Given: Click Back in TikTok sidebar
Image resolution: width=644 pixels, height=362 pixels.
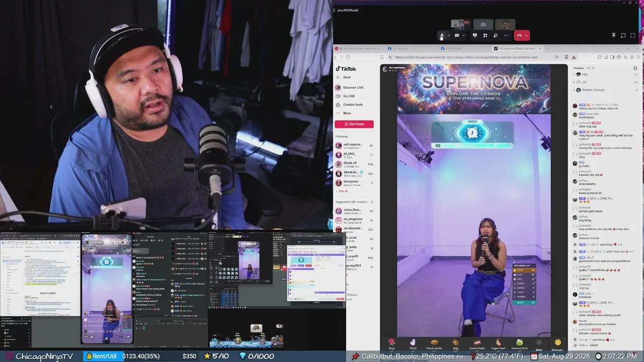Looking at the screenshot, I should pyautogui.click(x=344, y=77).
